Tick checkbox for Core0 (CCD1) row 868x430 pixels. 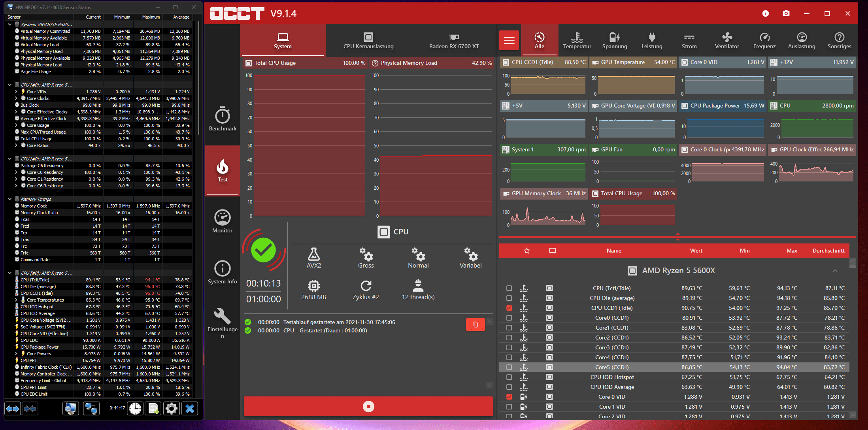click(509, 318)
